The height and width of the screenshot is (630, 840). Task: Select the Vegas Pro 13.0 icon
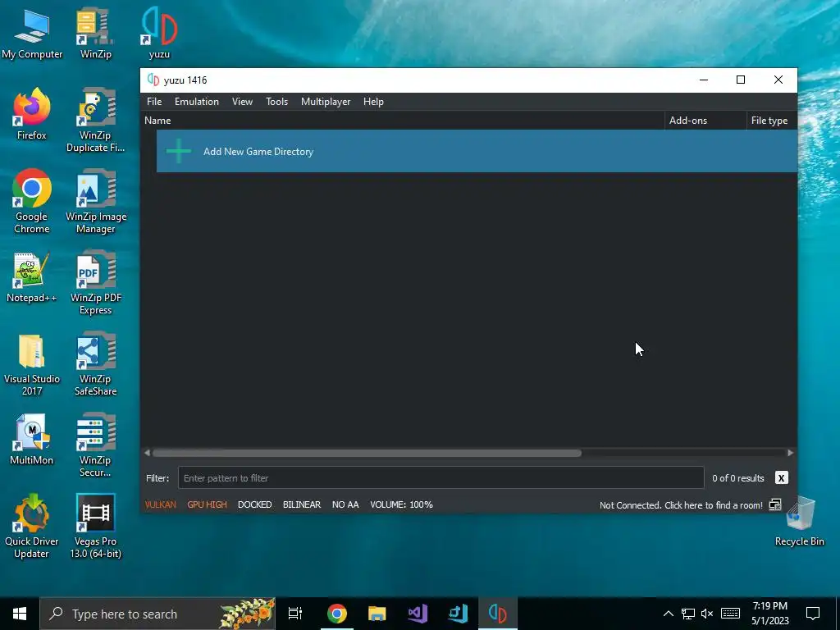pos(95,527)
